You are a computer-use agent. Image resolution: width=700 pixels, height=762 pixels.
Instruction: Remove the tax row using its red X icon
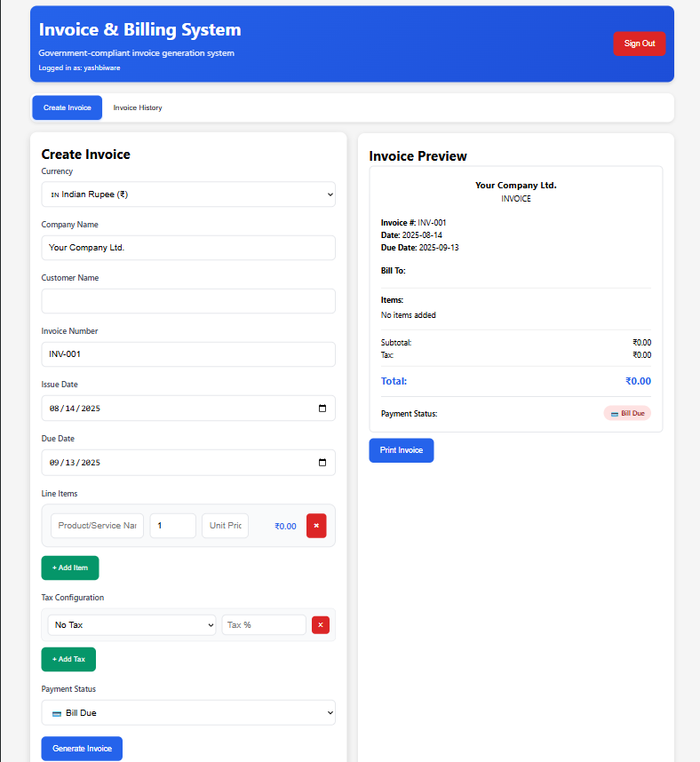[x=321, y=624]
